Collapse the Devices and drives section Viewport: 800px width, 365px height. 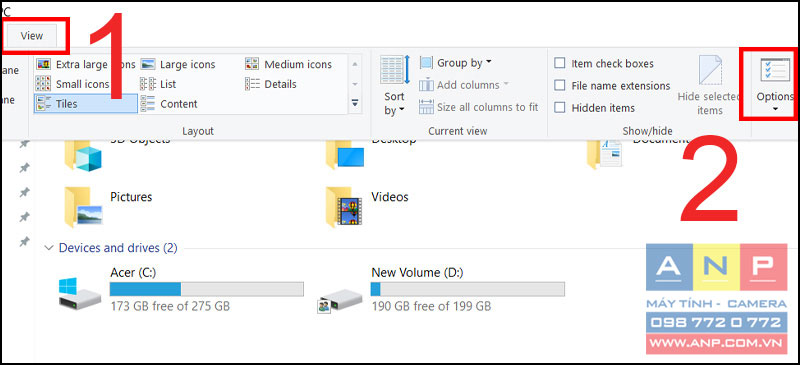pos(49,248)
